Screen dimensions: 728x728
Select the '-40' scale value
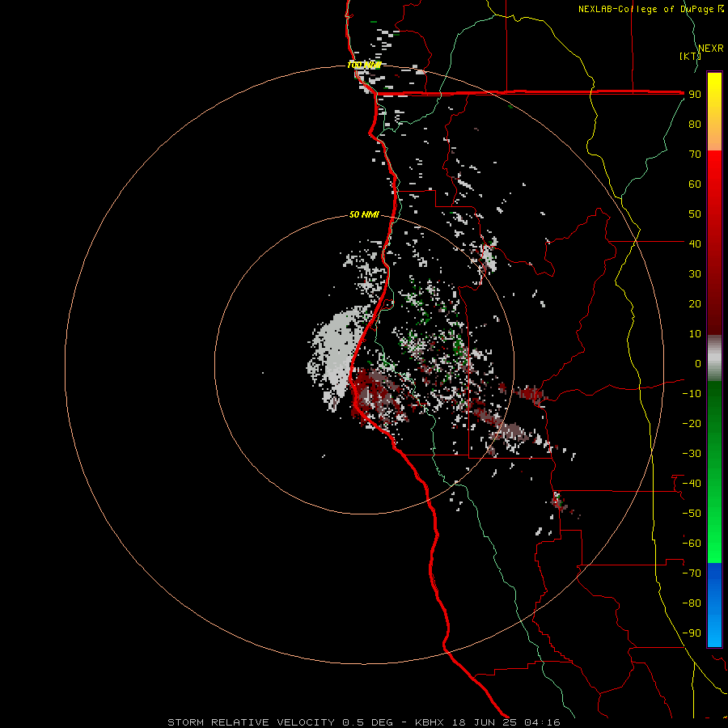tap(692, 484)
